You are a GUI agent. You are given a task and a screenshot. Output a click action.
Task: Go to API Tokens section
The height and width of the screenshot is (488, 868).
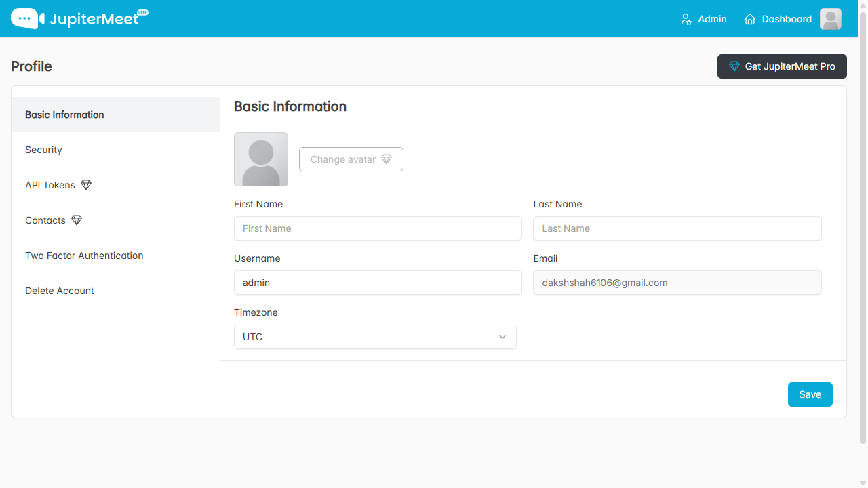(x=115, y=185)
